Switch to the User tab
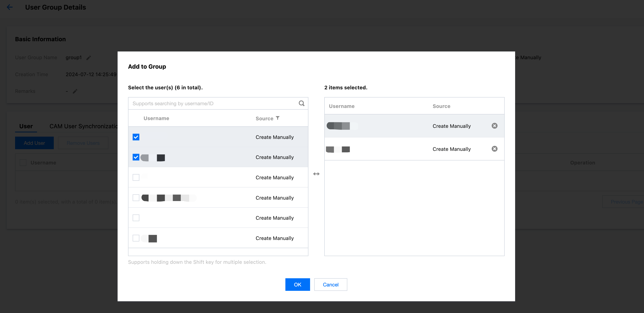 click(x=26, y=126)
